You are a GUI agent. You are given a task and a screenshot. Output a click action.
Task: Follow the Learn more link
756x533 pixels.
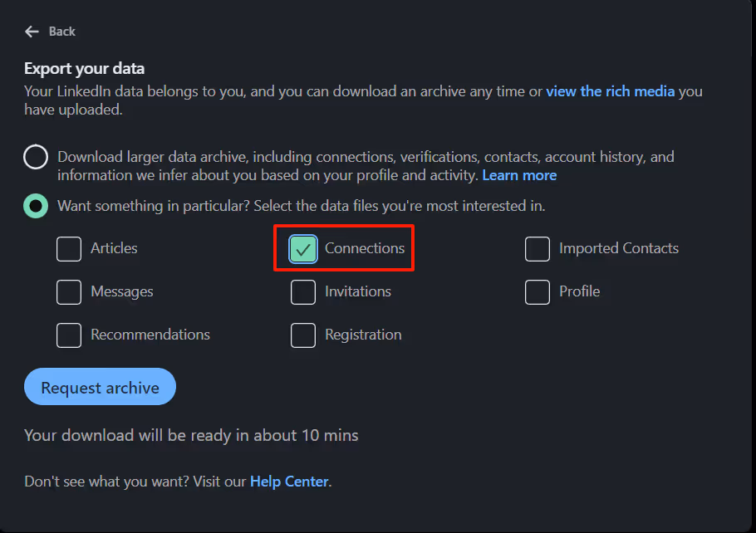[519, 174]
